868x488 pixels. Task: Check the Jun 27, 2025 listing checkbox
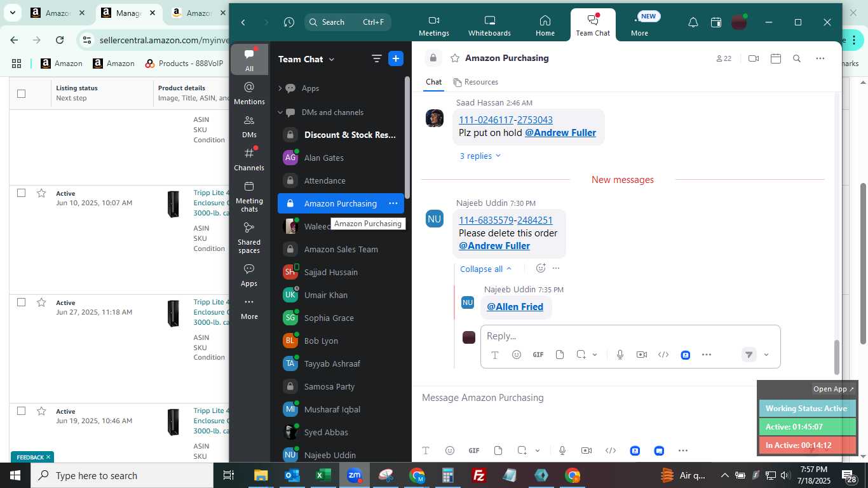[x=21, y=302]
